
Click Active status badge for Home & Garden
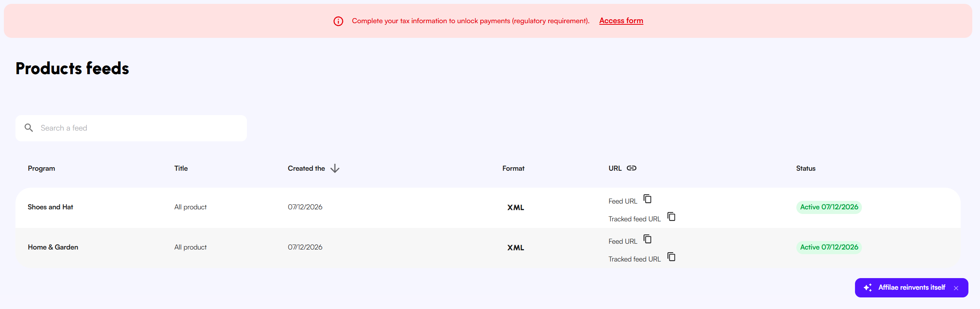point(829,247)
